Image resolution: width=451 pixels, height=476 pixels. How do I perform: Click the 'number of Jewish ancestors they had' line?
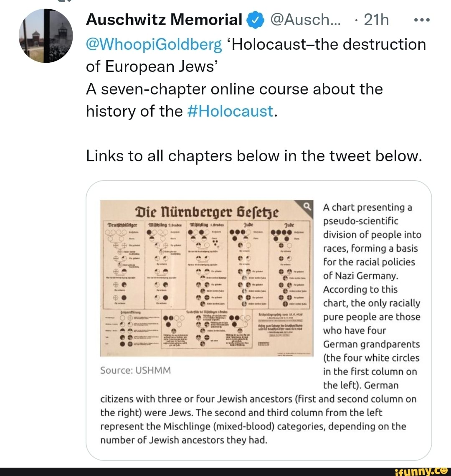[183, 440]
